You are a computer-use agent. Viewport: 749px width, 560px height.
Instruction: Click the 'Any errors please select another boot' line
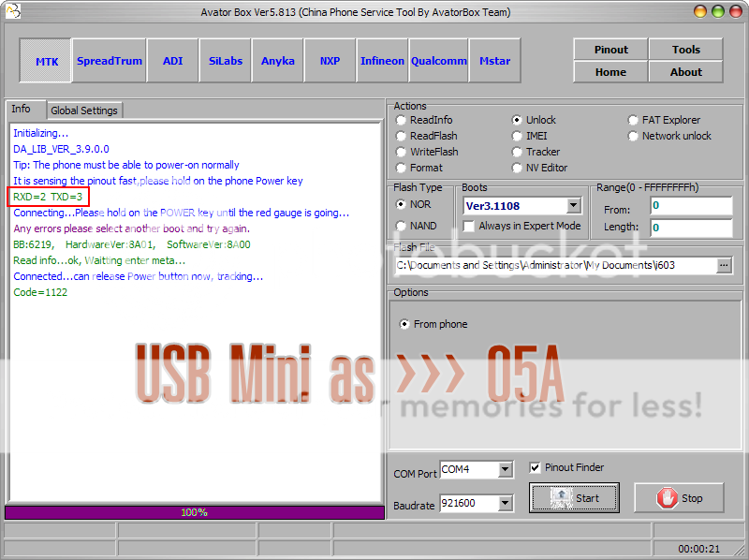click(x=131, y=228)
